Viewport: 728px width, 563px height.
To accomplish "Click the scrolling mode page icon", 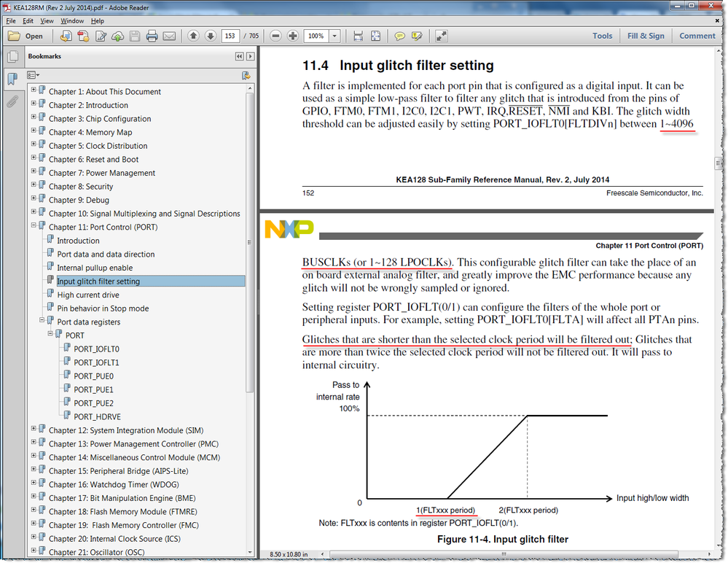I will 358,36.
